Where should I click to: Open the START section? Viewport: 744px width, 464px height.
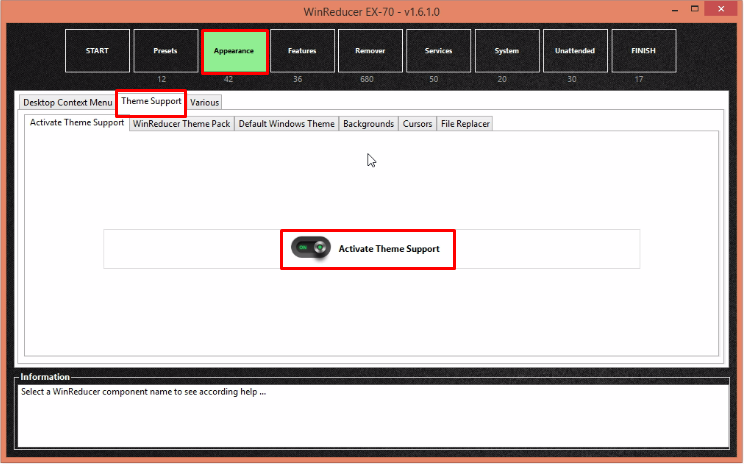pyautogui.click(x=97, y=51)
